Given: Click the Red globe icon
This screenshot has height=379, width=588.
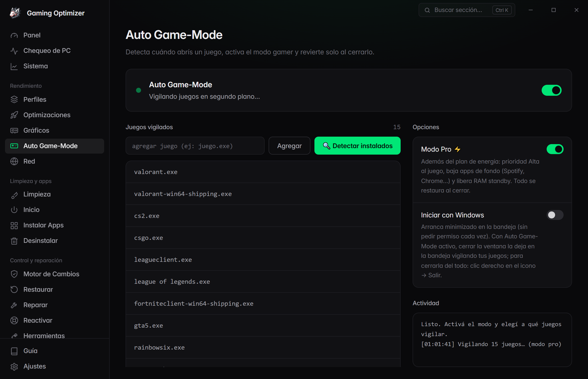Looking at the screenshot, I should [x=14, y=162].
